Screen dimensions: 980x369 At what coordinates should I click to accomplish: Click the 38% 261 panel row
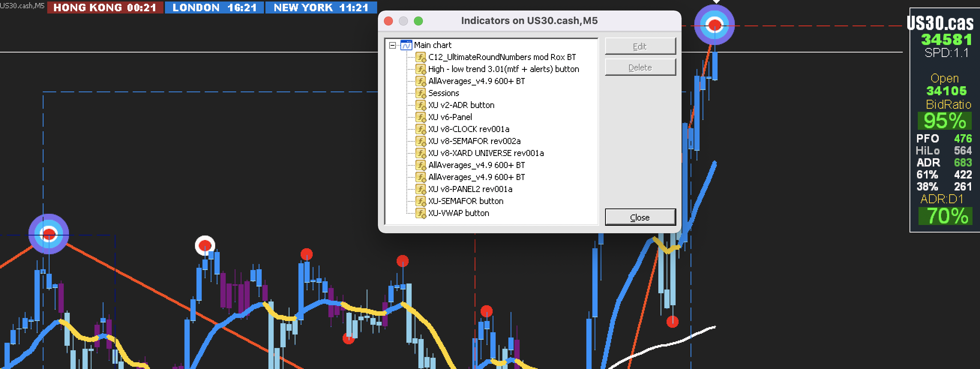coord(944,186)
